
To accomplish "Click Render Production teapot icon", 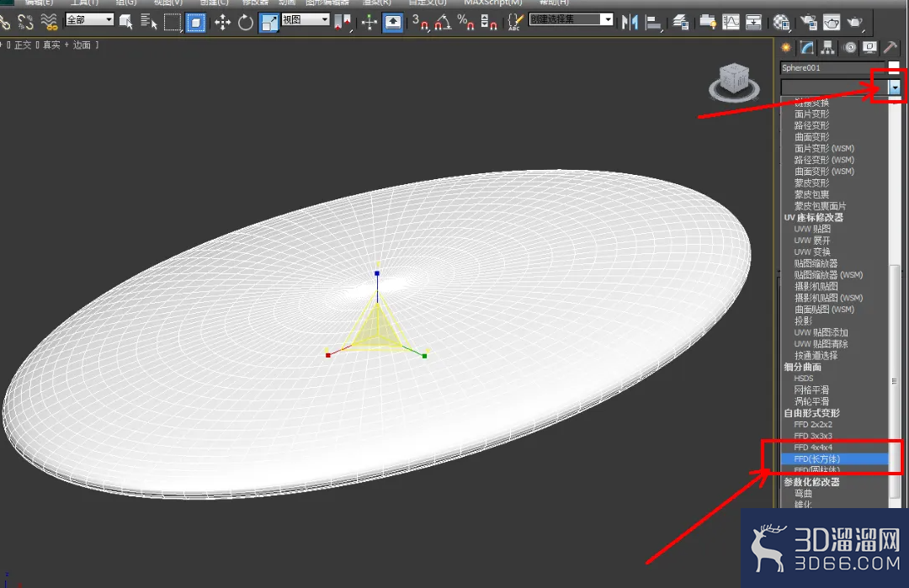I will [x=855, y=23].
